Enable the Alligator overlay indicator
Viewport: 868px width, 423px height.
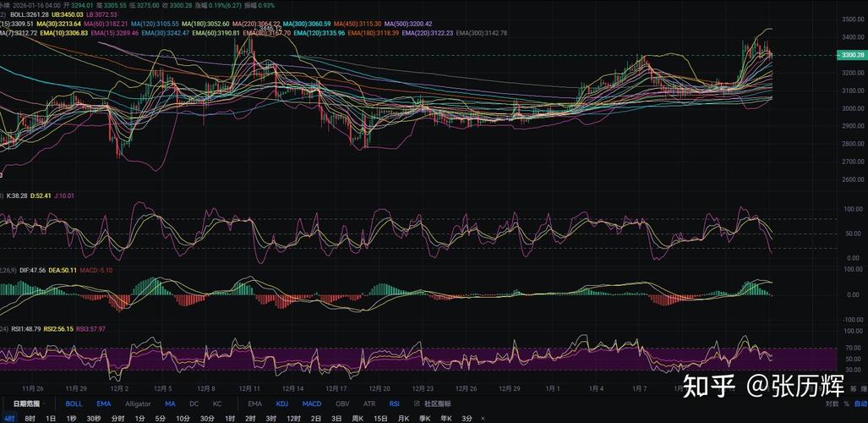point(138,404)
